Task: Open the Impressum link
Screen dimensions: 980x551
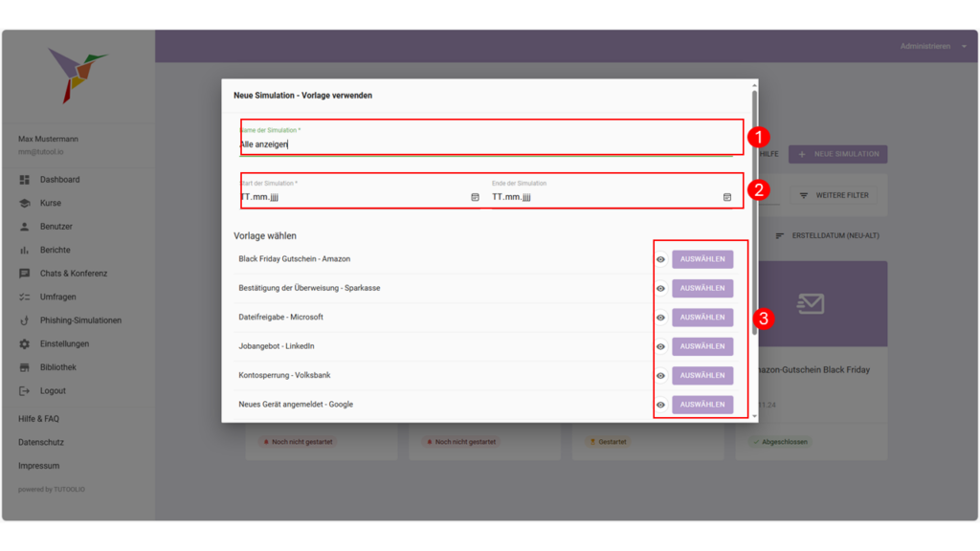Action: [x=38, y=466]
